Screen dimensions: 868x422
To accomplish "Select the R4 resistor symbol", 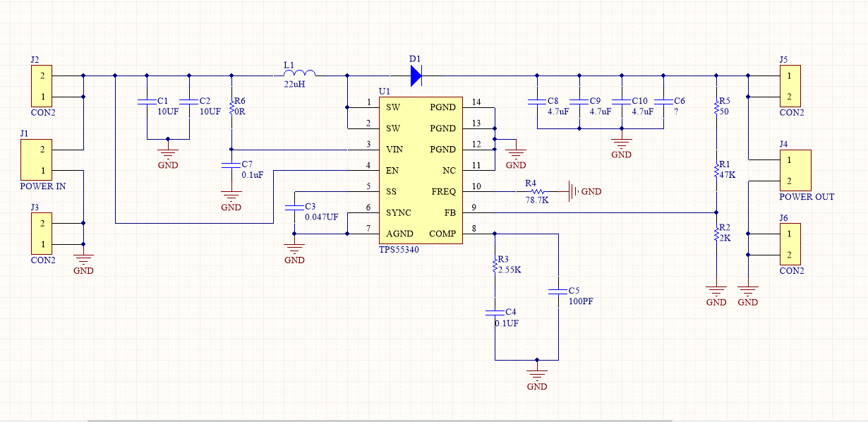I will click(536, 191).
